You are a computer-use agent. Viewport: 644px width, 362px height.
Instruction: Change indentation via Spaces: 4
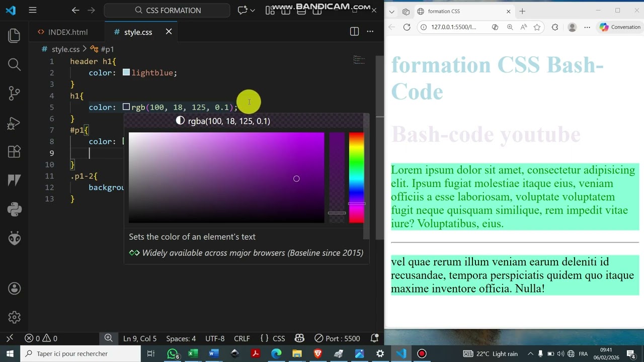[181, 338]
